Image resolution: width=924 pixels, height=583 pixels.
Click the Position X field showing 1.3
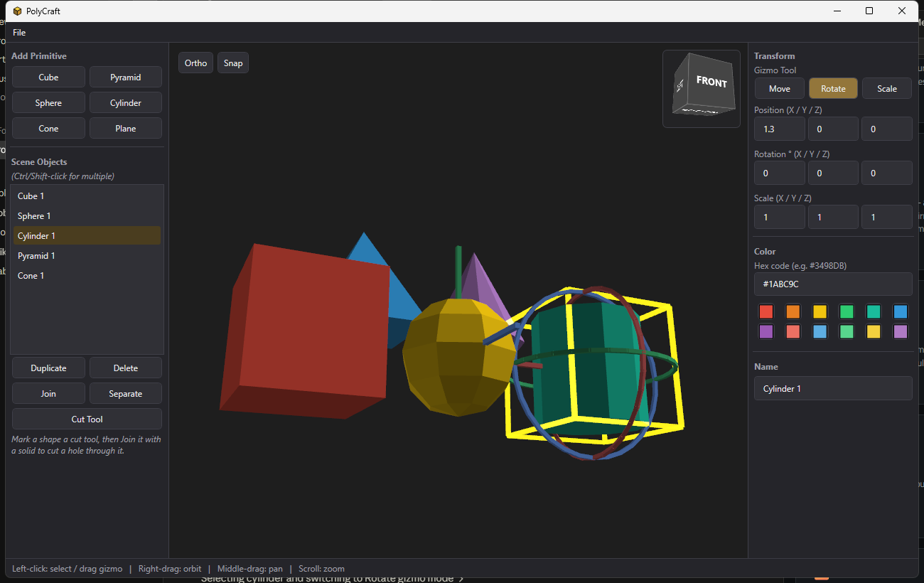(779, 129)
